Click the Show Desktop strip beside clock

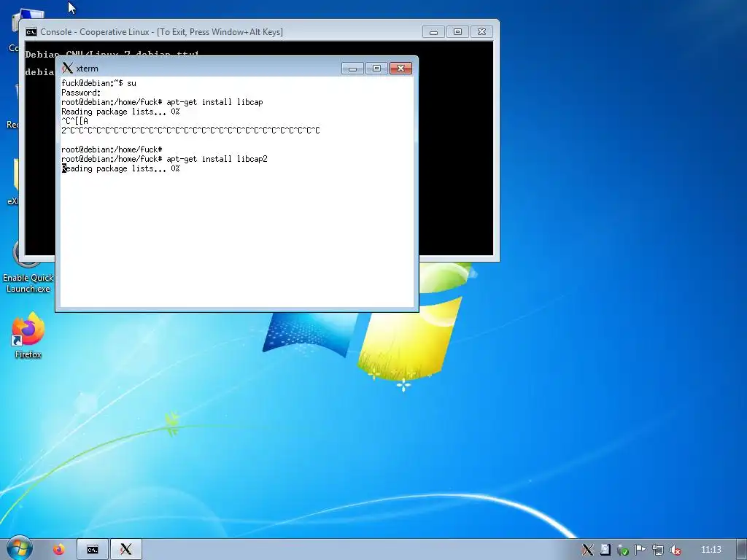743,550
